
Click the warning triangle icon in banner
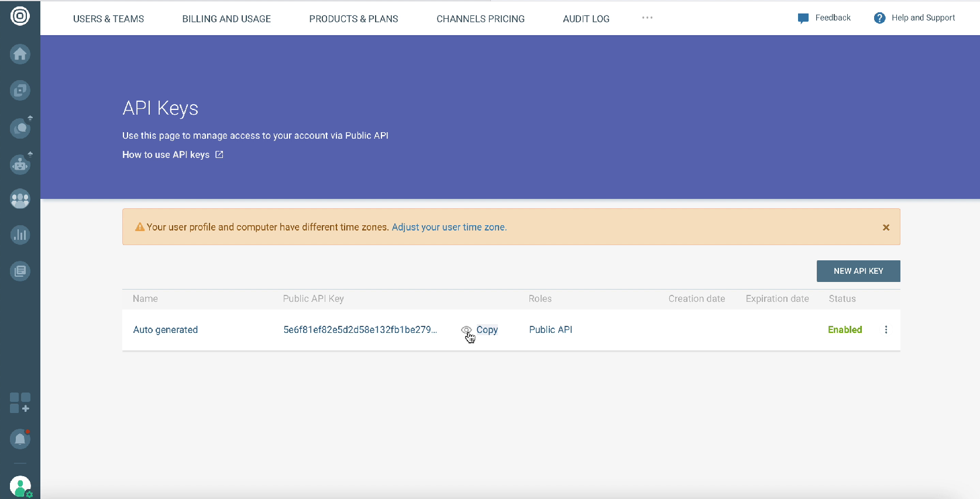pyautogui.click(x=140, y=227)
